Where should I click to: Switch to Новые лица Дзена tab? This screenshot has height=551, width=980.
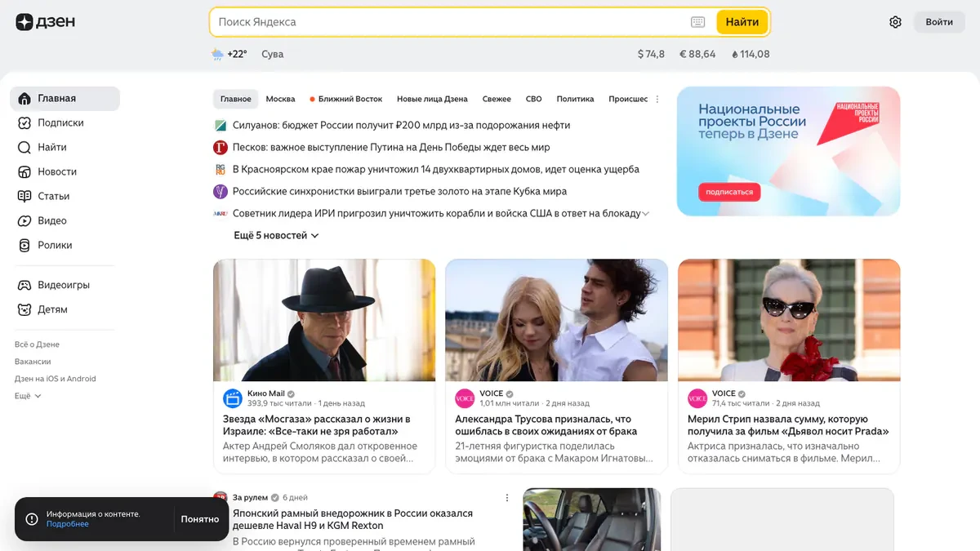click(x=432, y=99)
